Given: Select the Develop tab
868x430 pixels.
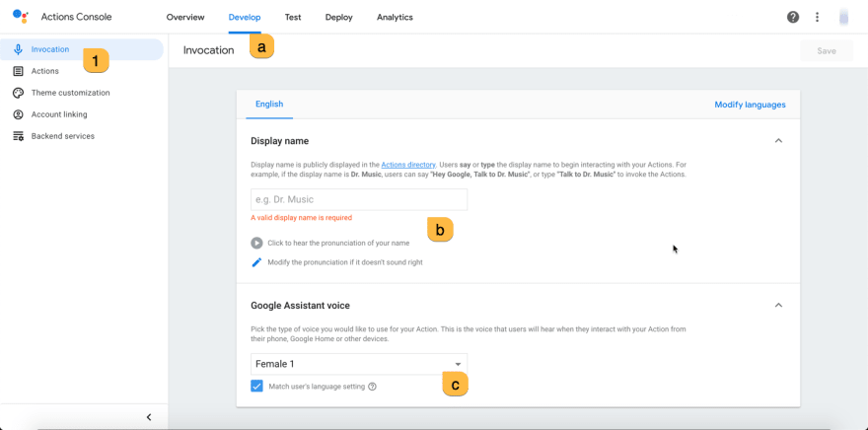Looking at the screenshot, I should [x=245, y=17].
